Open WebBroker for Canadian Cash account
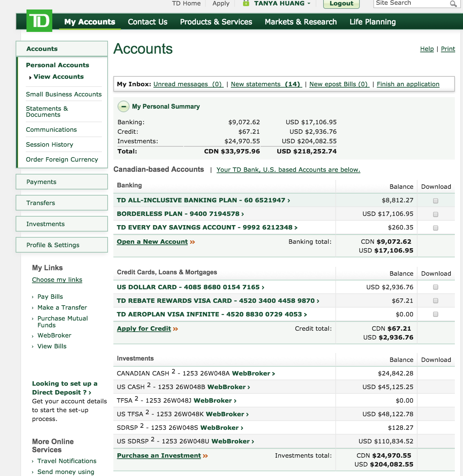 tap(253, 373)
